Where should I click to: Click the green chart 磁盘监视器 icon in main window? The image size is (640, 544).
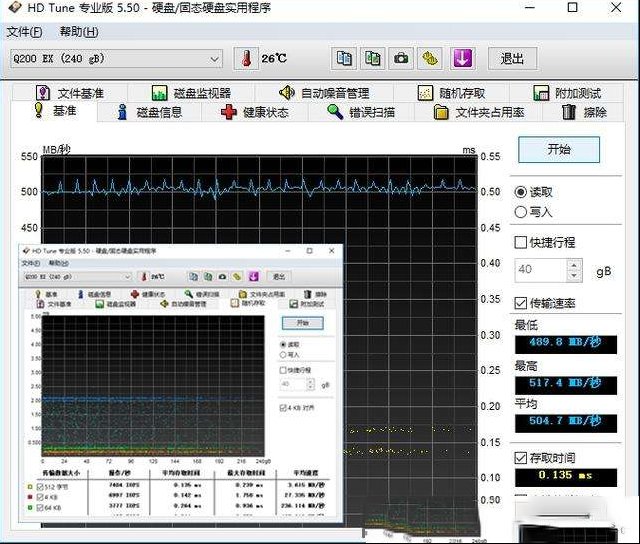tap(160, 93)
